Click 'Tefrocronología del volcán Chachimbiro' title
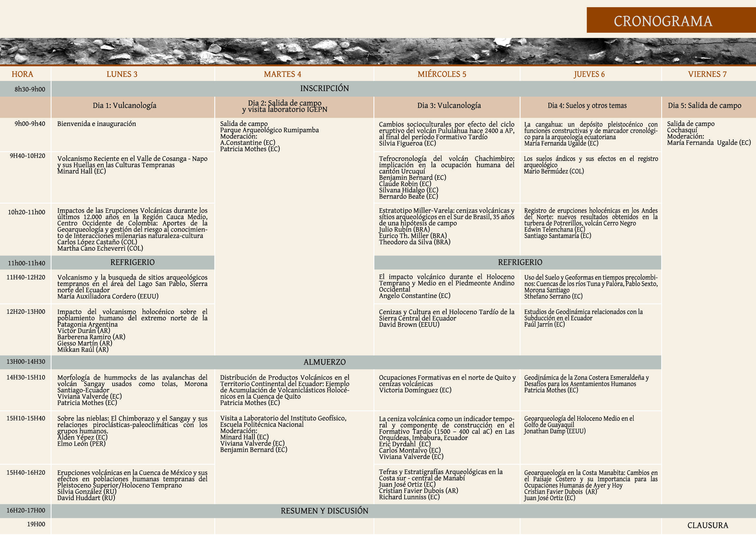Screen dimensions: 756x535 point(447,159)
